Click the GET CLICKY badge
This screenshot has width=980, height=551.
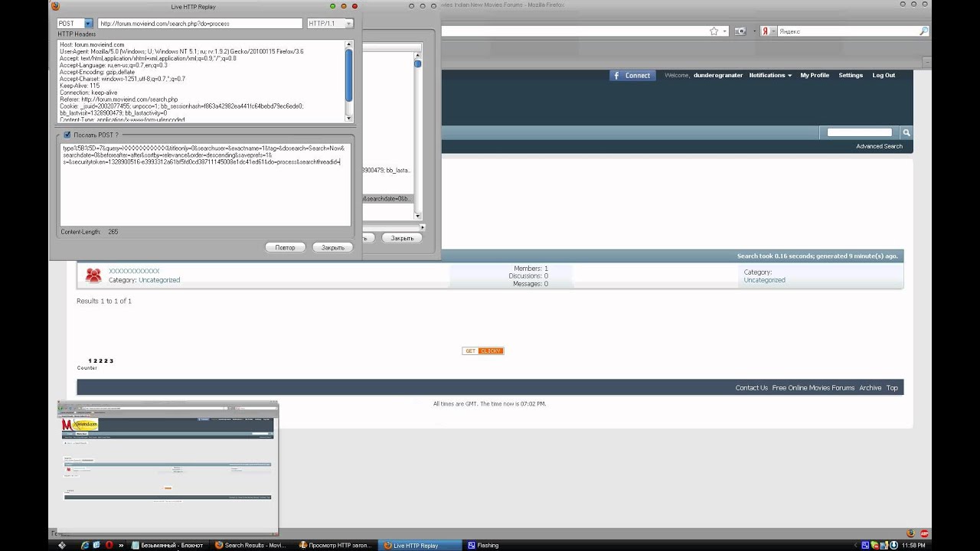pyautogui.click(x=483, y=351)
